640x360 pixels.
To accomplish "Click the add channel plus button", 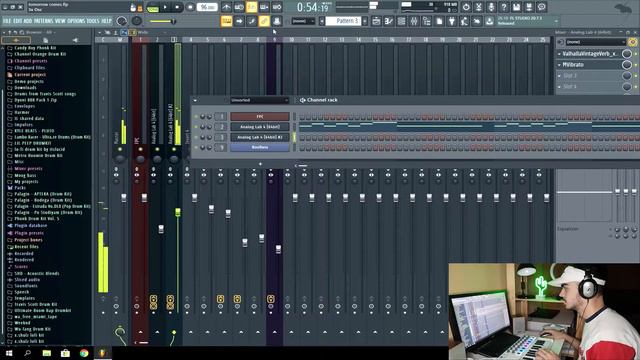I will [260, 164].
